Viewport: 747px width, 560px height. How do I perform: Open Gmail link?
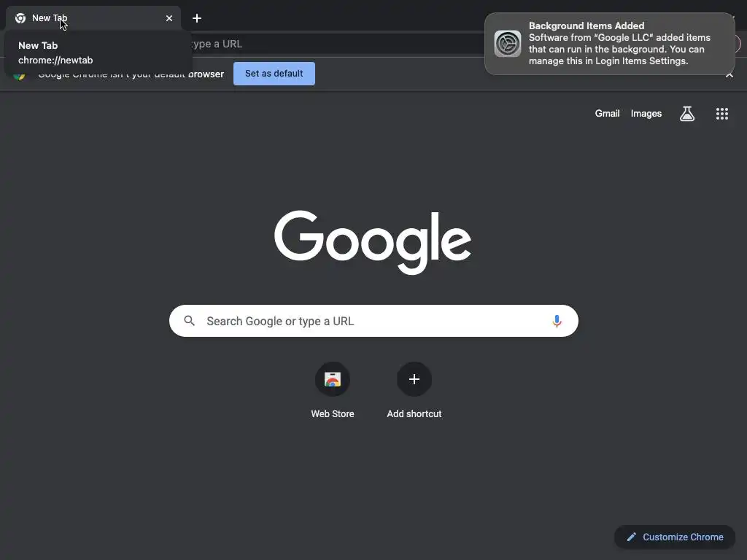tap(607, 113)
